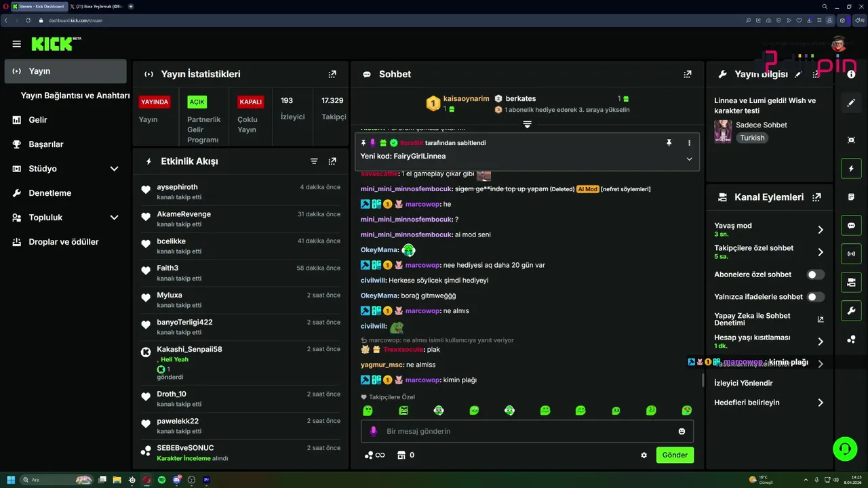Open Hesap yaşı kısıtlaması options arrow
The width and height of the screenshot is (868, 488).
tap(820, 342)
